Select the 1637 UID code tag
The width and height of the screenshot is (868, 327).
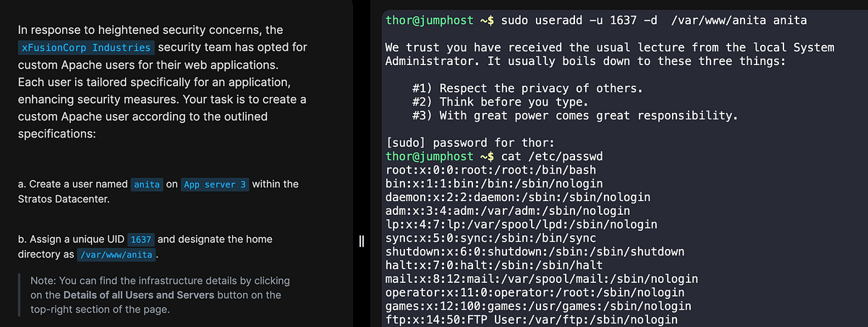click(x=140, y=239)
